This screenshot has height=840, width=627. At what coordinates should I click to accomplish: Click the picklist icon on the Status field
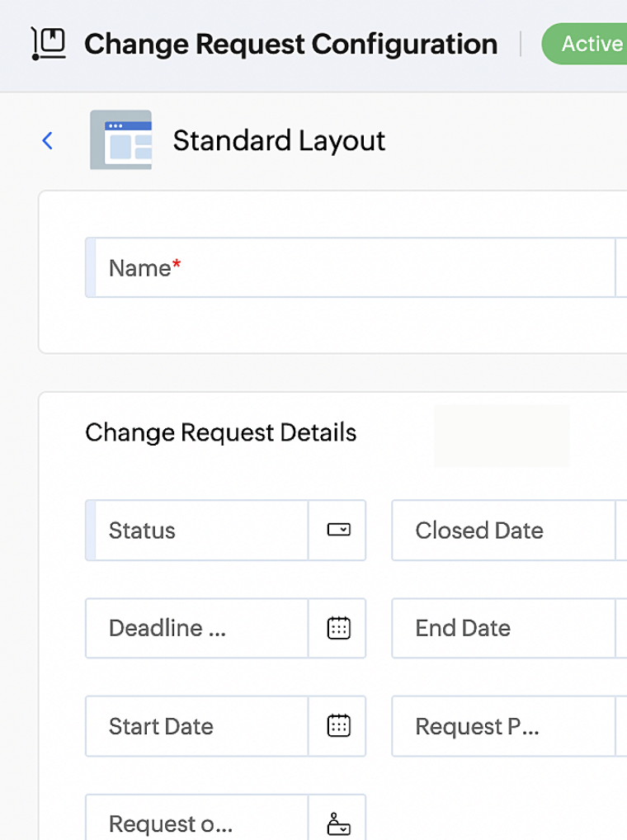coord(338,531)
